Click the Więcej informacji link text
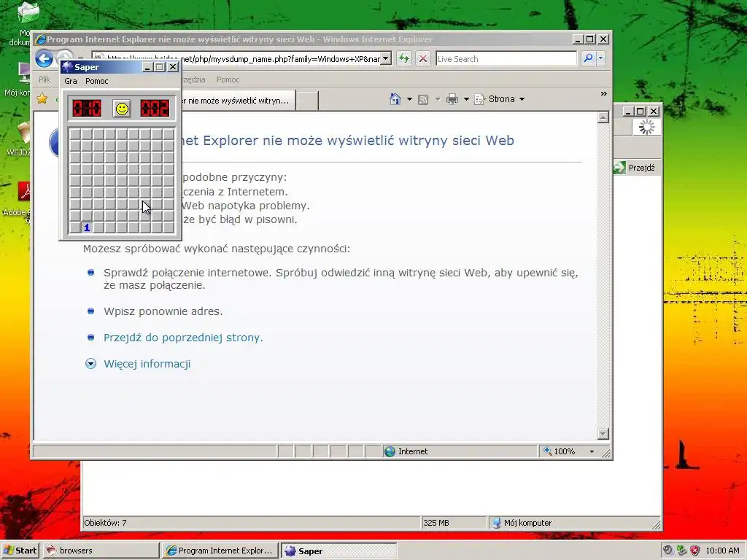Viewport: 747px width, 560px height. [147, 364]
